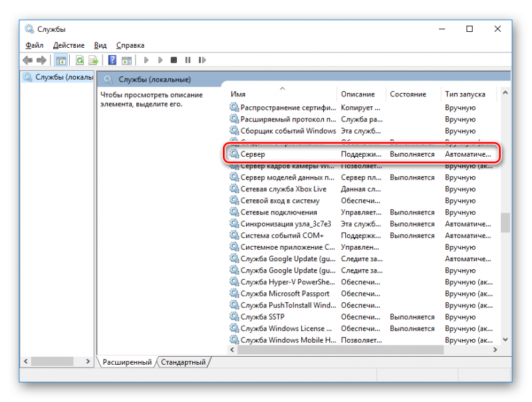532x402 pixels.
Task: Select Служба PushToInstall Windows row
Action: point(361,306)
